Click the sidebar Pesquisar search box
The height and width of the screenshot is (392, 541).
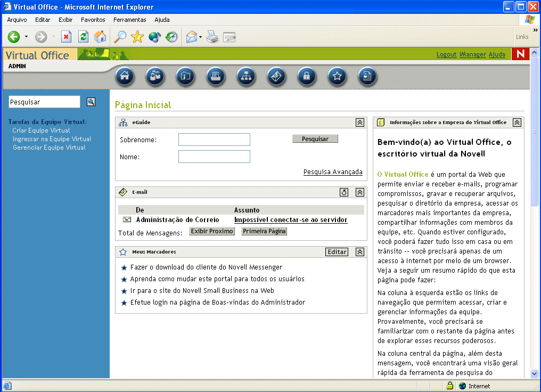tap(44, 102)
